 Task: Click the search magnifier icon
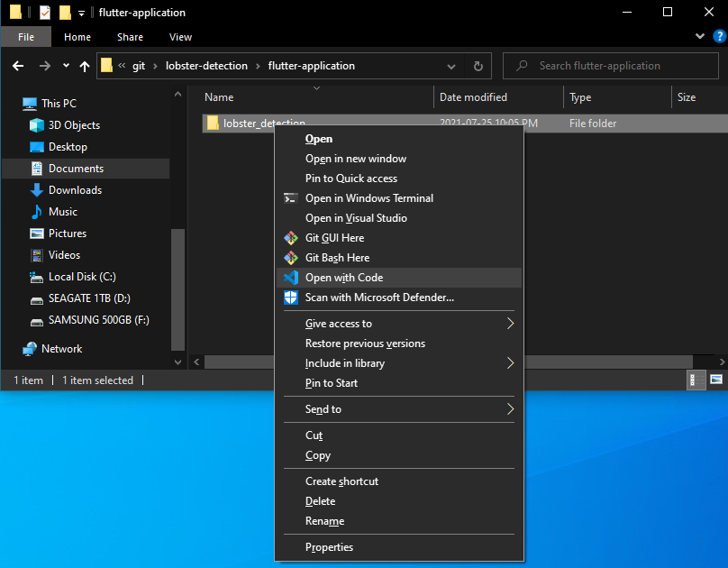pyautogui.click(x=522, y=66)
